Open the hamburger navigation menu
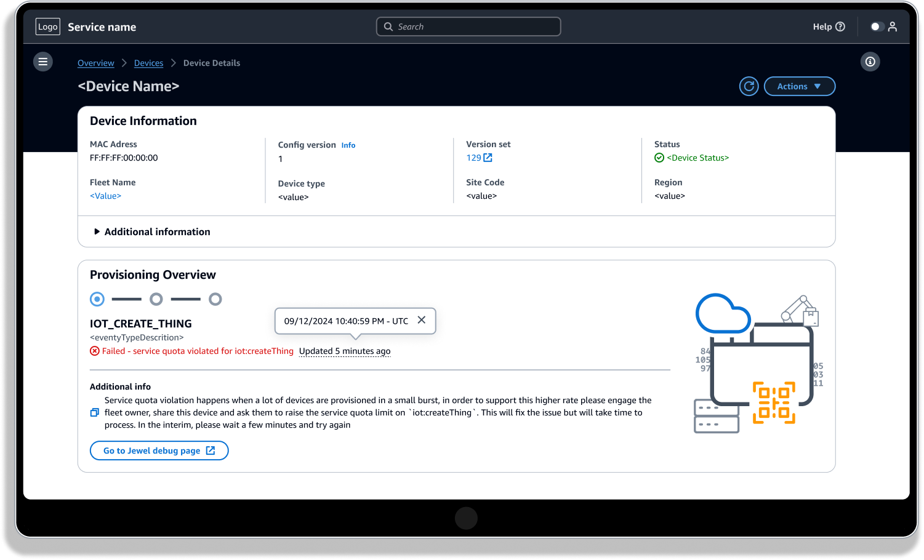Screen dimensions: 924x560 [43, 62]
